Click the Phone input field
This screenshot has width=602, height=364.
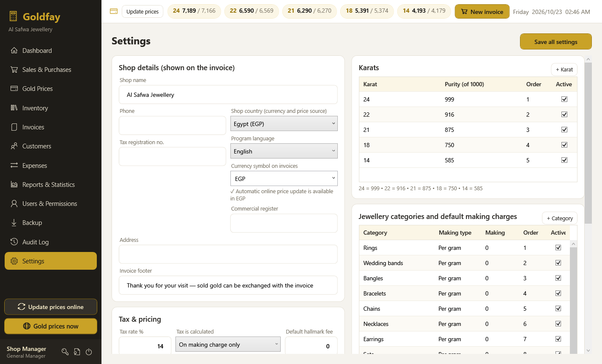(172, 126)
